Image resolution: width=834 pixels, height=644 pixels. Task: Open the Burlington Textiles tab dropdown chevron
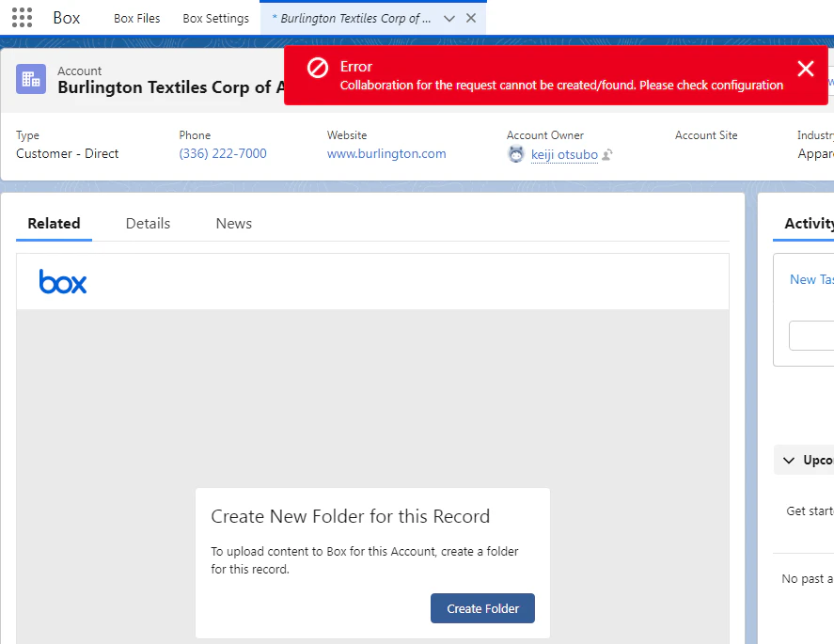pos(449,19)
